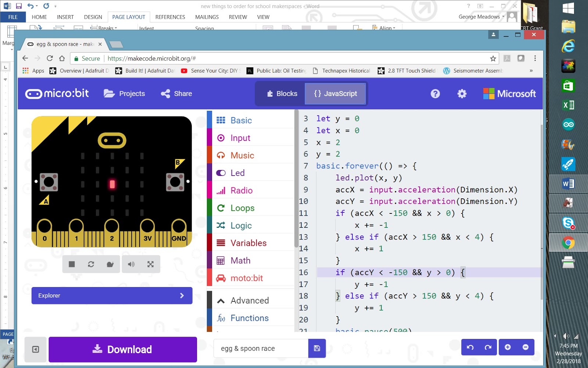Select the Led toolbox category
Screen dimensions: 588x368
237,173
